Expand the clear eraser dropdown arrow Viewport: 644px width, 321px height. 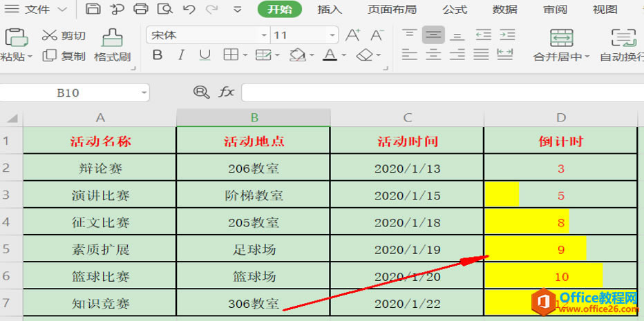(x=378, y=55)
